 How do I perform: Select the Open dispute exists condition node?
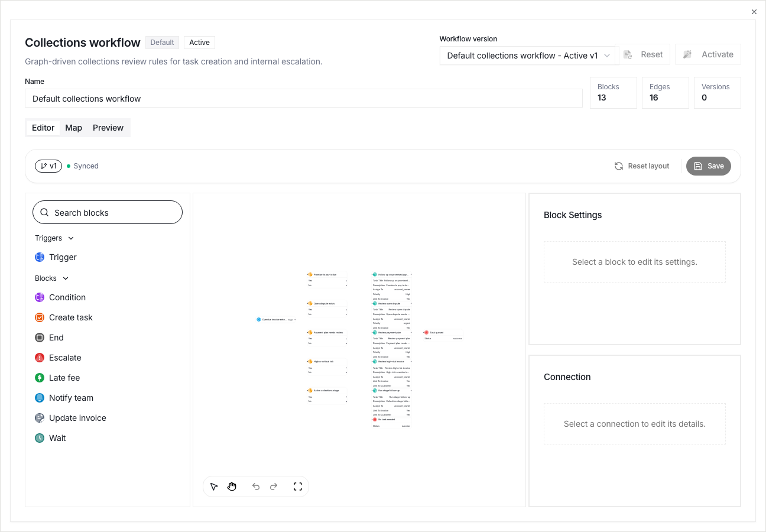click(327, 309)
